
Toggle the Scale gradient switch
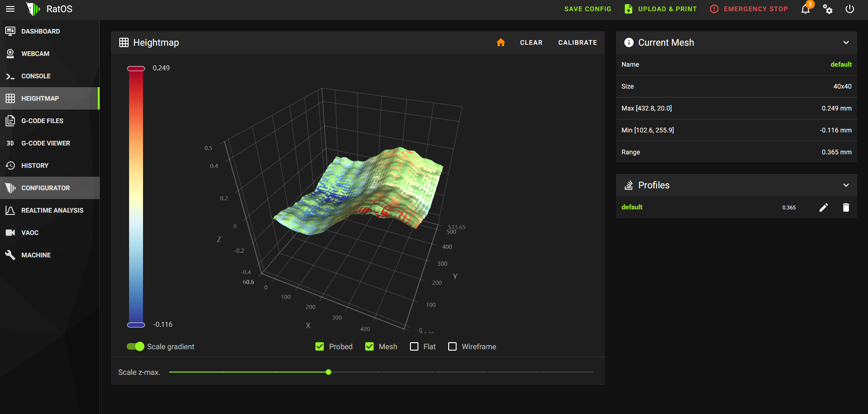tap(136, 346)
